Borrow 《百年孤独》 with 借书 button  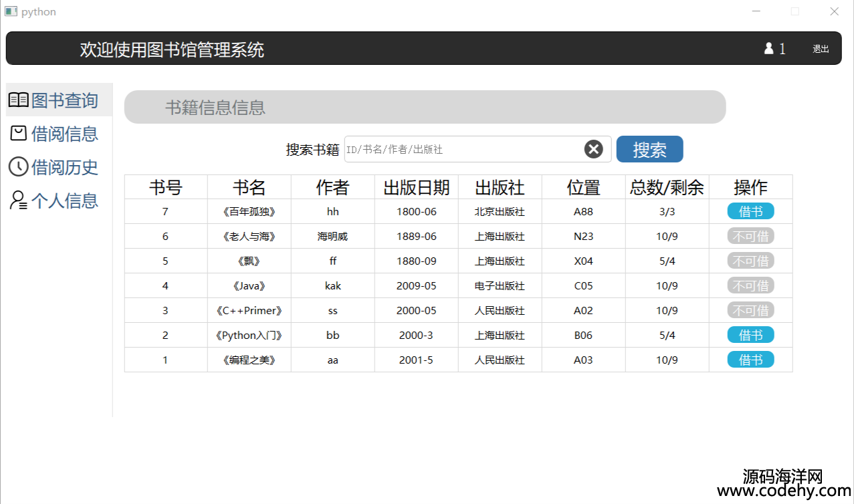750,211
